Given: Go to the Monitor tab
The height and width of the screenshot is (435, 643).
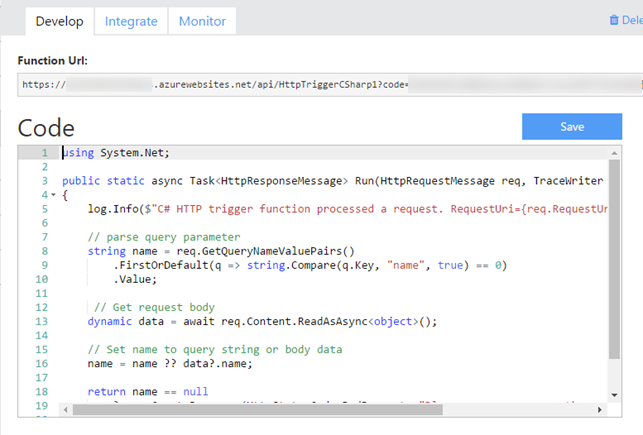Looking at the screenshot, I should (202, 21).
